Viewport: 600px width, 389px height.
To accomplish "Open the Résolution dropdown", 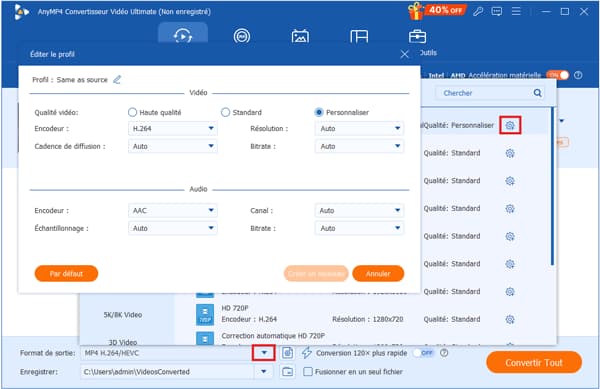I will pyautogui.click(x=359, y=129).
